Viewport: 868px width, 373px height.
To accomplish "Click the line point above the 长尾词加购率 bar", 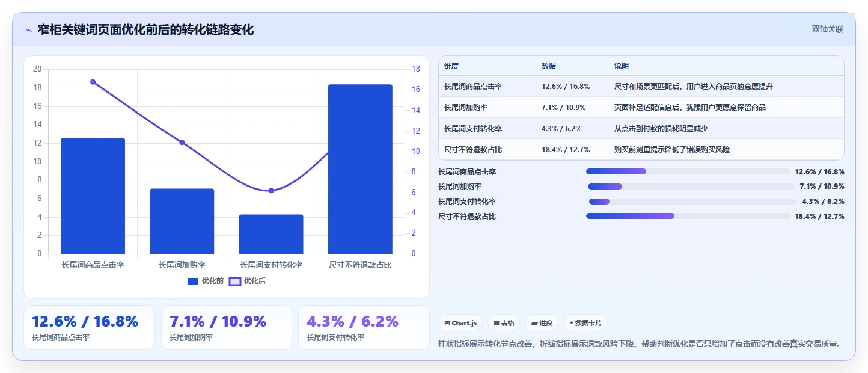I will (x=182, y=143).
